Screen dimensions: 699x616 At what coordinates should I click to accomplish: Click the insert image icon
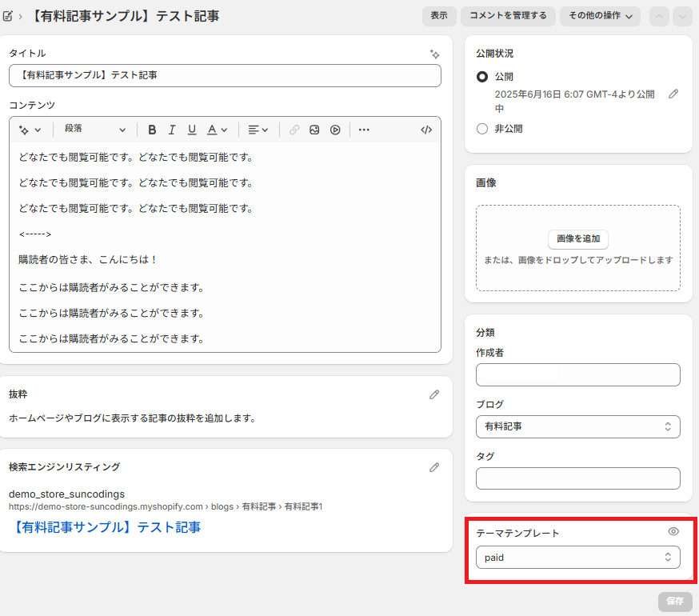pos(314,130)
